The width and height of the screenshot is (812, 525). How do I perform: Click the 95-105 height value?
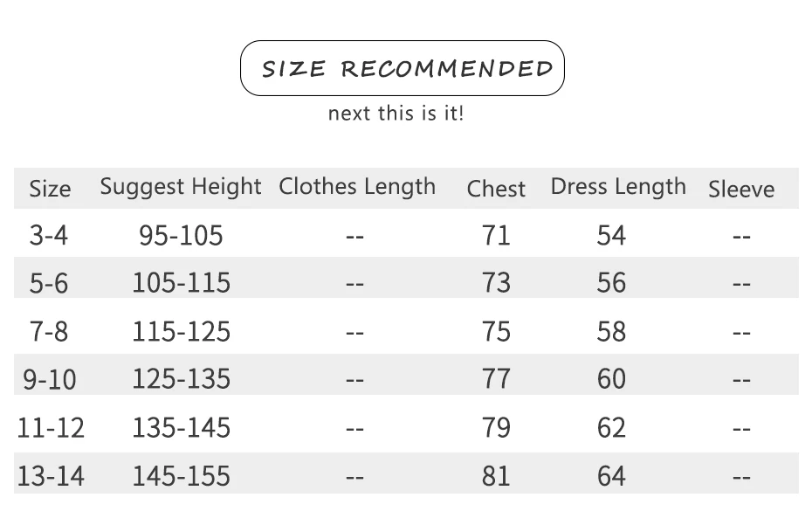[x=181, y=235]
